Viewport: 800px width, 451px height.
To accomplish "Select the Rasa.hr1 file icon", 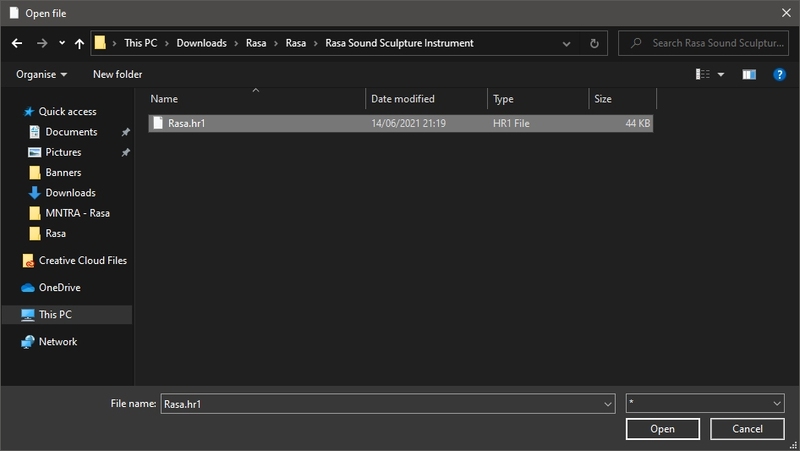I will 157,123.
